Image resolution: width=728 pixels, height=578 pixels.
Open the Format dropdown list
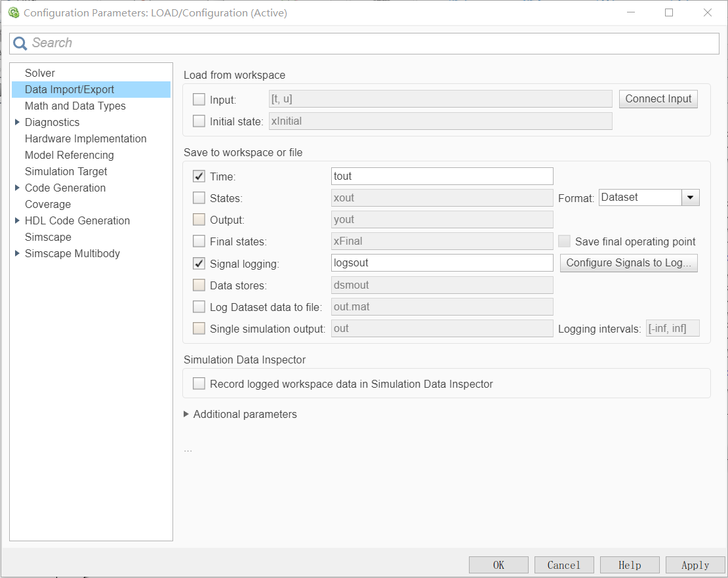pyautogui.click(x=690, y=197)
